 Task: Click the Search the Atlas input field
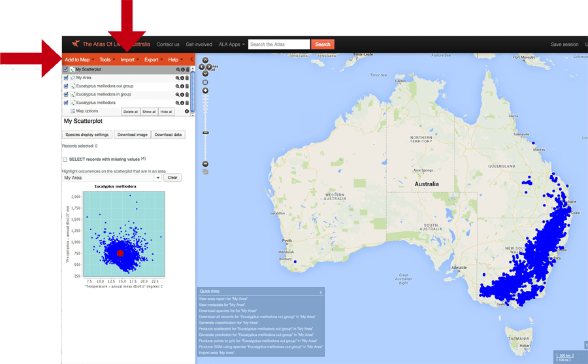[x=279, y=44]
